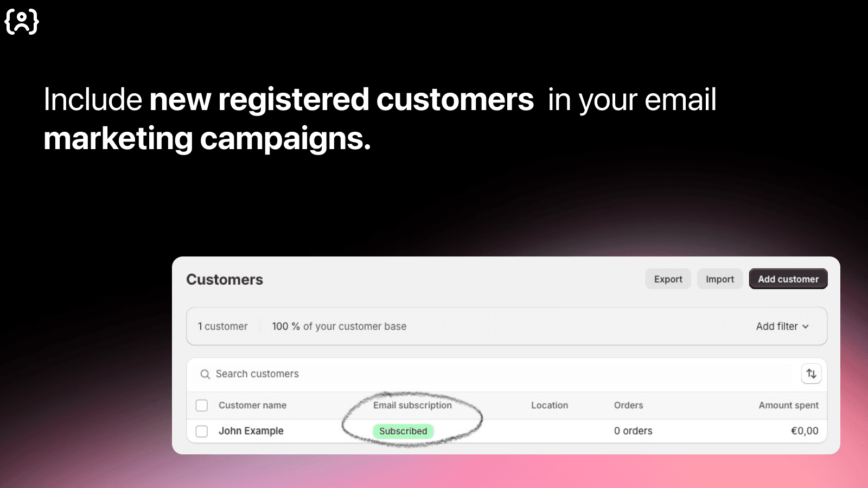Click the Customer name column header
Screen dimensions: 868x488
[x=252, y=406]
